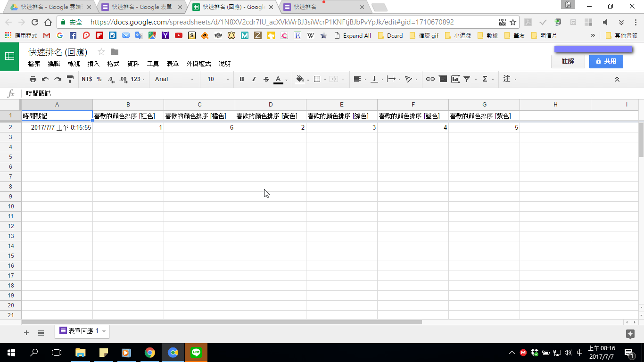Screen dimensions: 644x362
Task: Toggle bold formatting
Action: (242, 79)
